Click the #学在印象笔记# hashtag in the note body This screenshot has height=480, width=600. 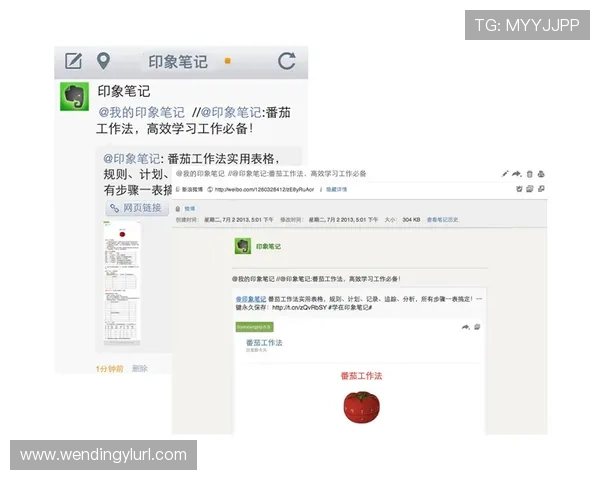(350, 307)
